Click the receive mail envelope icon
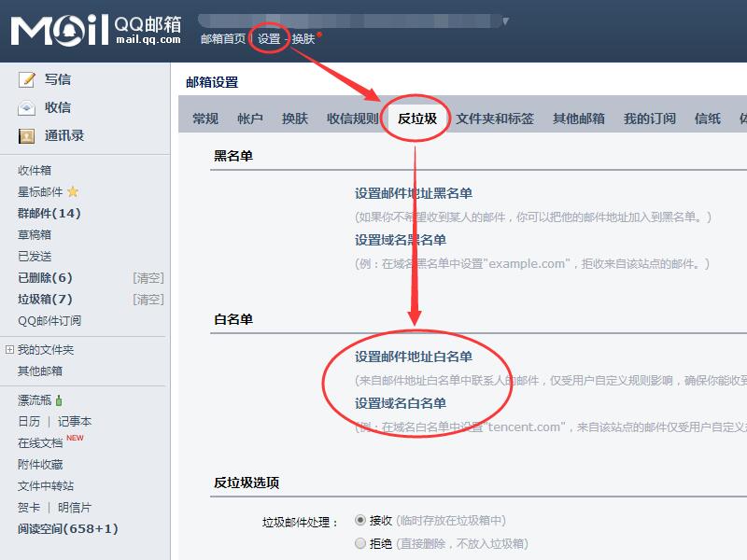 point(27,107)
